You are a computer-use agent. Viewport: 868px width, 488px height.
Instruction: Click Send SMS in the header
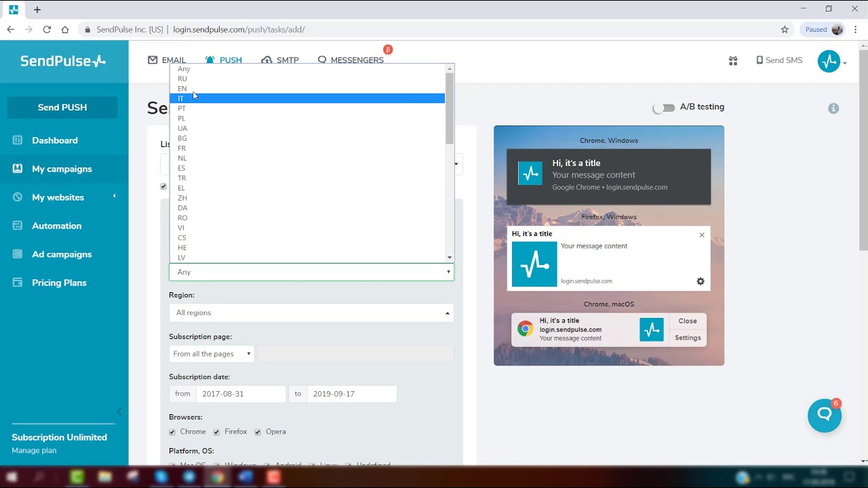pyautogui.click(x=779, y=60)
